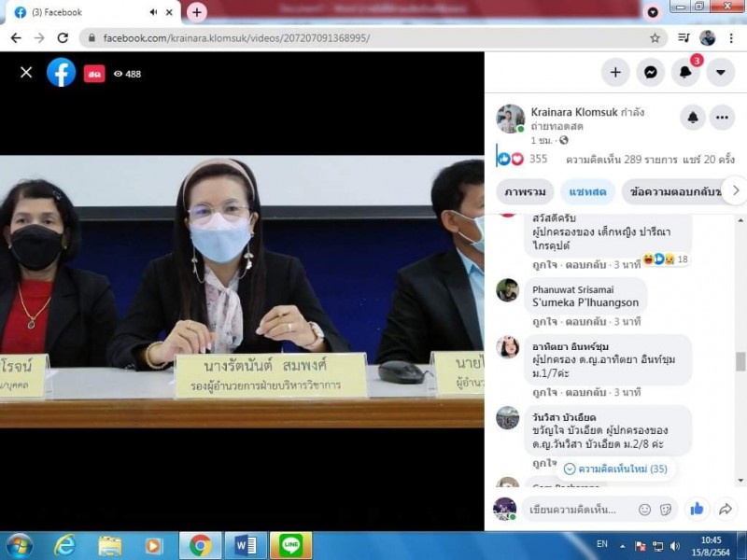Reply to Phanuwat Srisamai's comment

click(585, 321)
